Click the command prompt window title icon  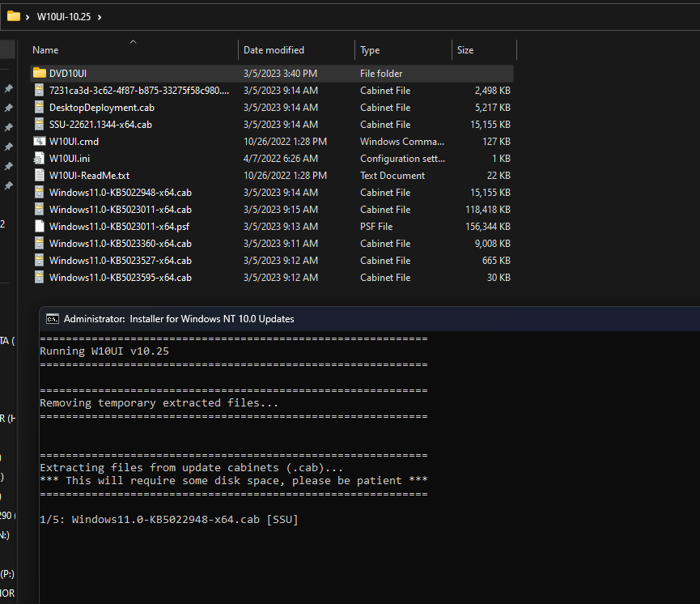point(53,319)
